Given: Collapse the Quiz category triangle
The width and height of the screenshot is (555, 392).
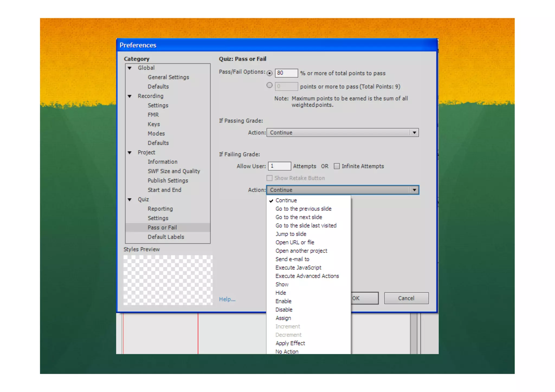Looking at the screenshot, I should [x=130, y=200].
